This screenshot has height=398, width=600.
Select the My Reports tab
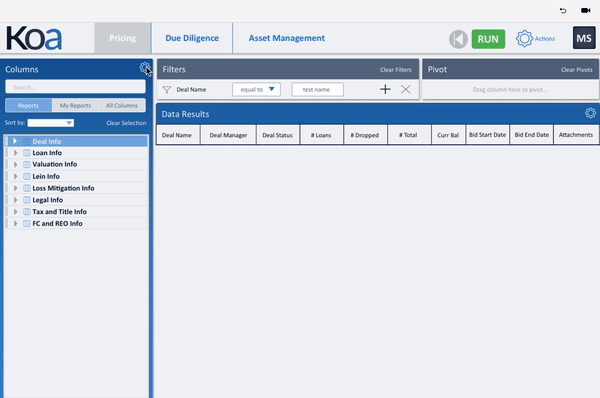(75, 105)
